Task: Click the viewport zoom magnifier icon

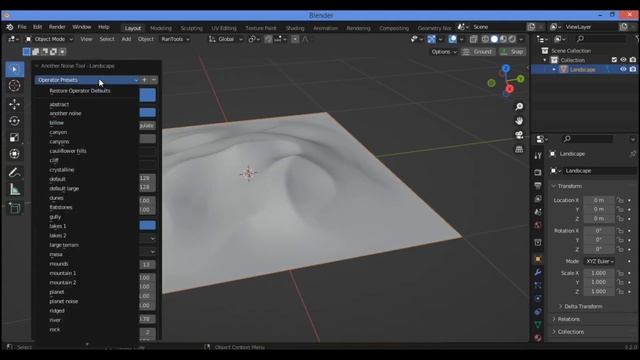Action: (x=519, y=107)
